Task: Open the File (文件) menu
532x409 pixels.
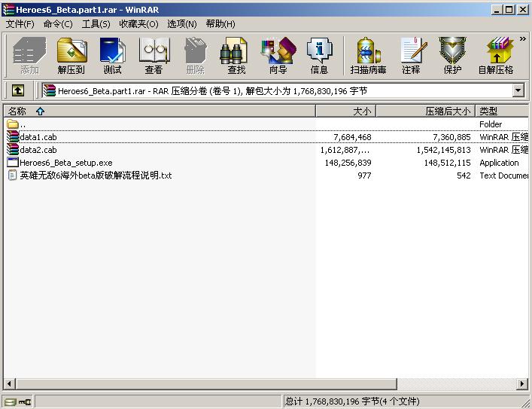Action: click(20, 23)
